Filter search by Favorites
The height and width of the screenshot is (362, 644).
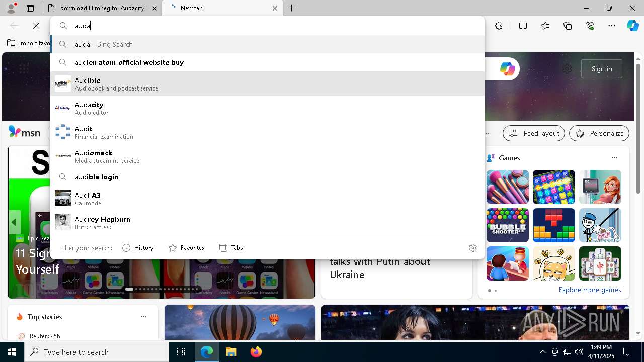pos(186,248)
